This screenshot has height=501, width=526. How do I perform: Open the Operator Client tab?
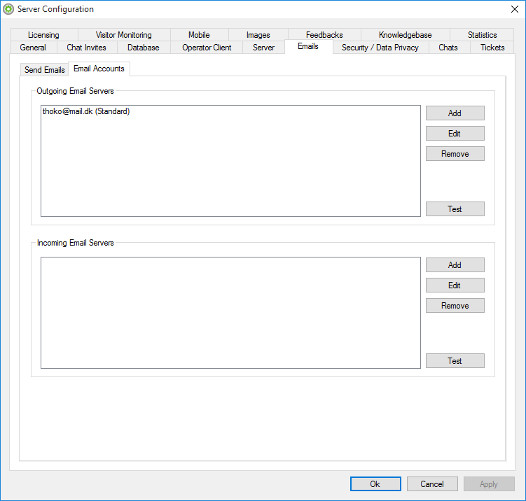coord(207,47)
